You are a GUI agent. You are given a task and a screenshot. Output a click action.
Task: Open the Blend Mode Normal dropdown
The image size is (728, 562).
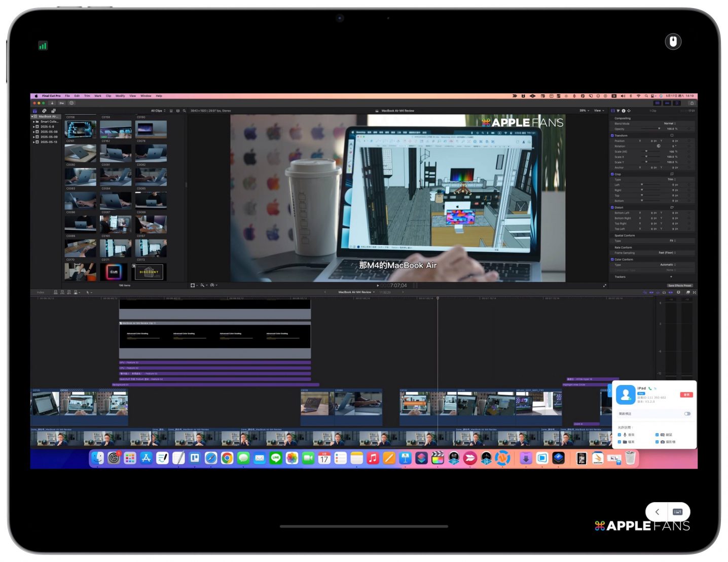click(670, 123)
